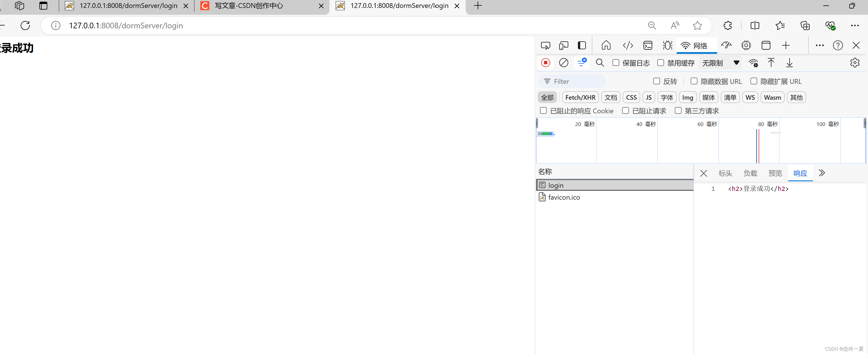868x354 pixels.
Task: Click the network Filter input field
Action: click(572, 81)
